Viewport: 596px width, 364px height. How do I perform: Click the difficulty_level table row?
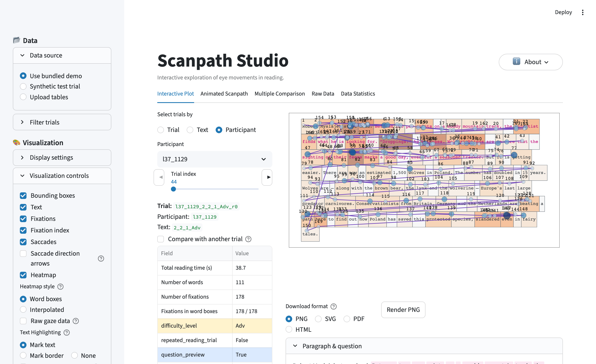(215, 326)
